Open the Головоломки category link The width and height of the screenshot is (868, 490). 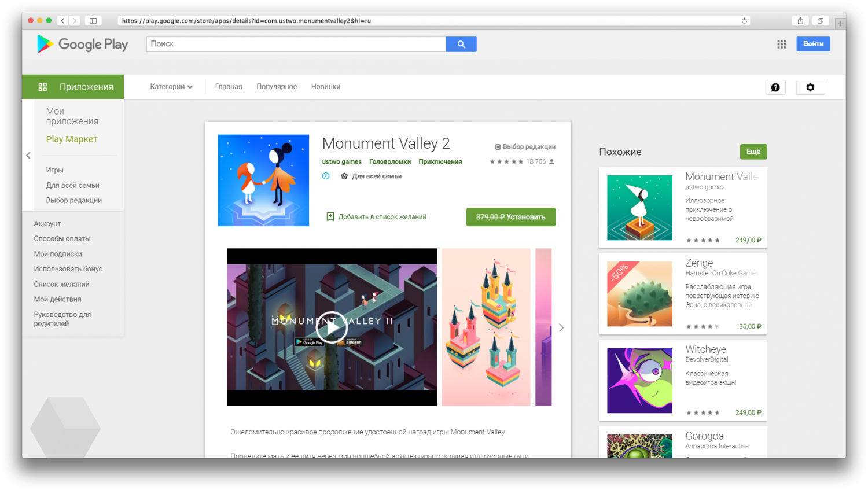coord(390,162)
